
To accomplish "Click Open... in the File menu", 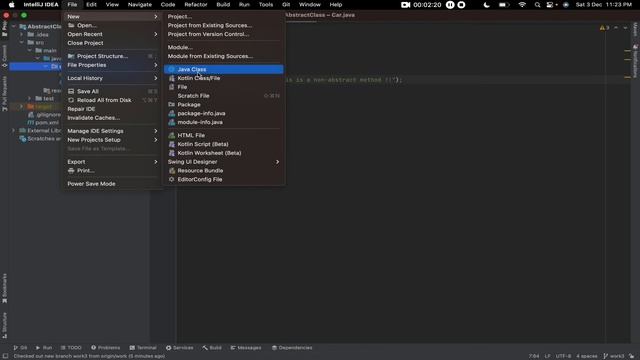I will (x=112, y=25).
